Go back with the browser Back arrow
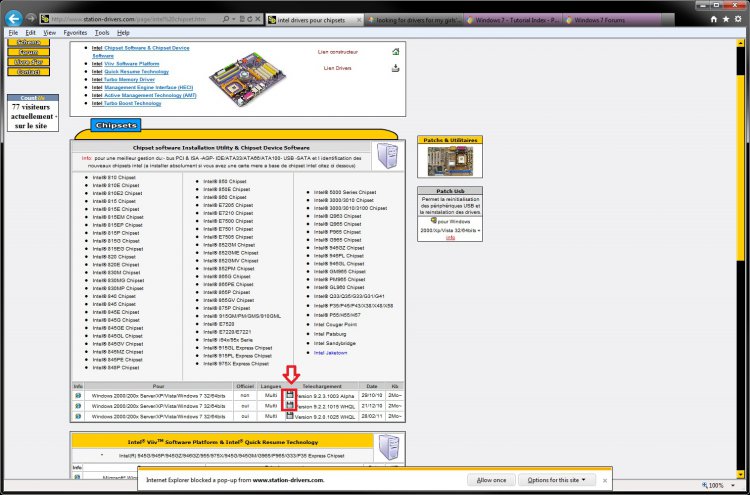750x495 pixels. (14, 19)
